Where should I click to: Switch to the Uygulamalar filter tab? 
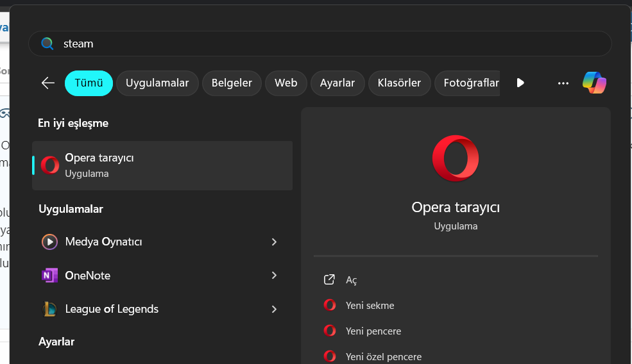[157, 83]
